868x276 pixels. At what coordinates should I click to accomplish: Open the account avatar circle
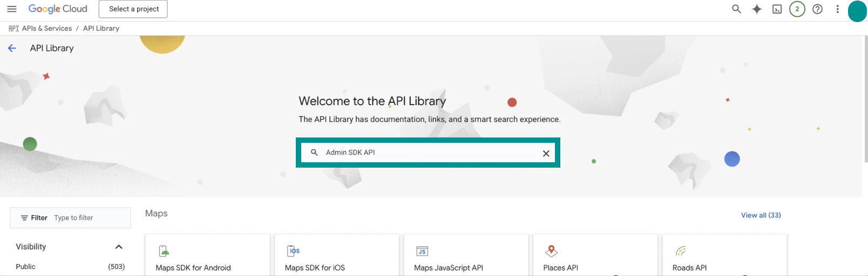[x=857, y=11]
